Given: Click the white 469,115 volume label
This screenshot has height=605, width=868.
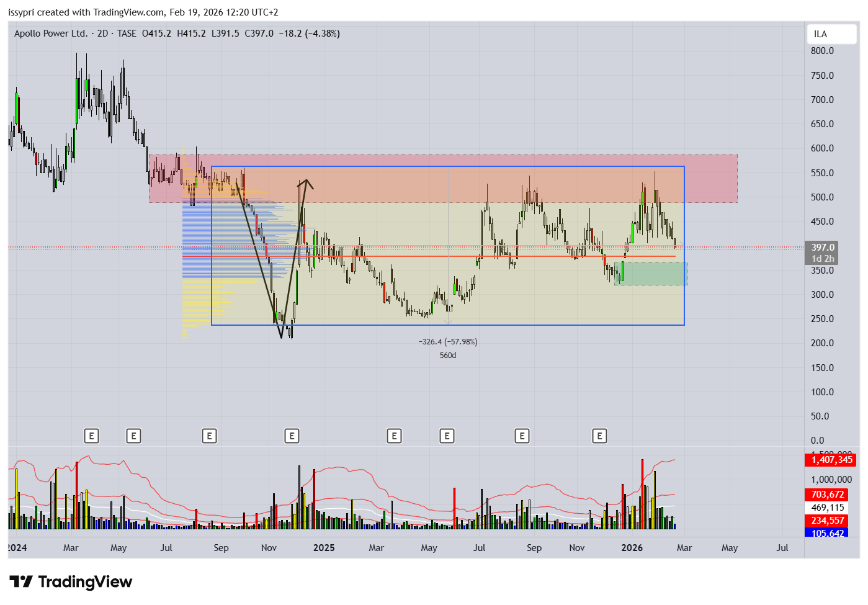Looking at the screenshot, I should click(x=827, y=508).
